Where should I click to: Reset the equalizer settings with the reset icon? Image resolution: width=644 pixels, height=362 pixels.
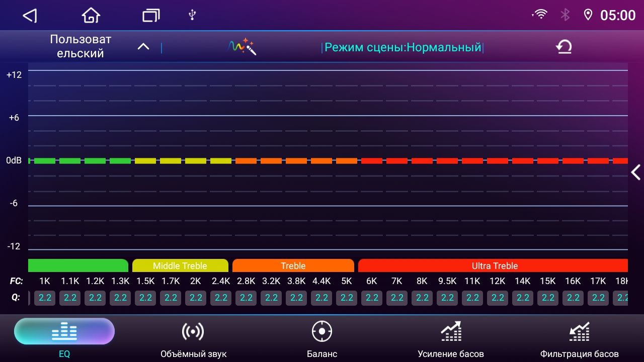tap(563, 46)
